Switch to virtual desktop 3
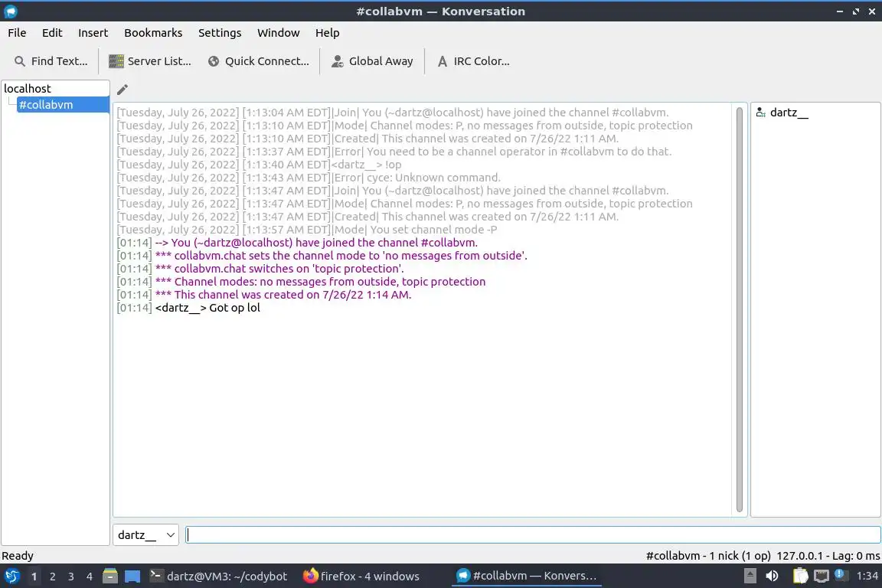 [71, 577]
